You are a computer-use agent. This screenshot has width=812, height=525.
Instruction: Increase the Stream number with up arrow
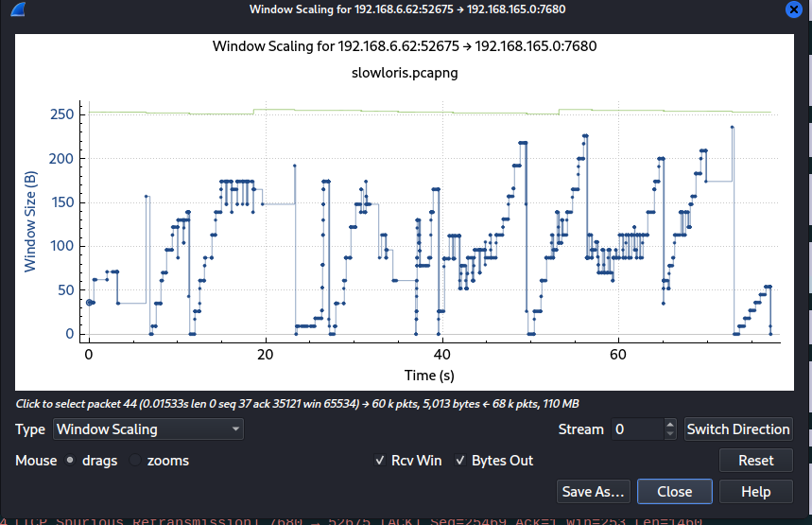[670, 425]
